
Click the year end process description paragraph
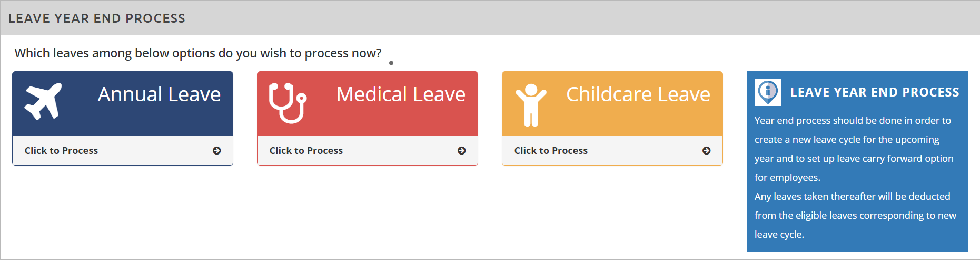(x=854, y=149)
